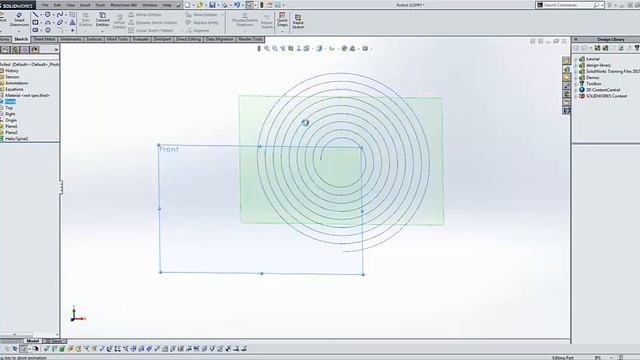Click the Save icon in the top toolbar

coord(212,5)
